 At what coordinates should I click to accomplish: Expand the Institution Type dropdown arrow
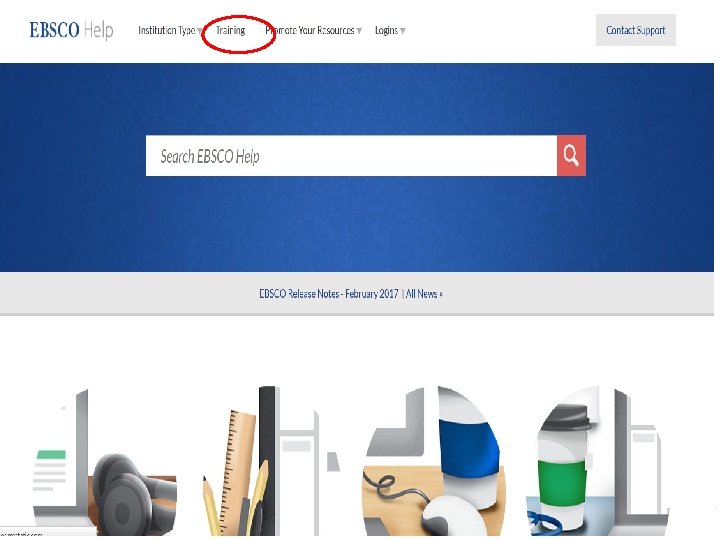tap(200, 31)
